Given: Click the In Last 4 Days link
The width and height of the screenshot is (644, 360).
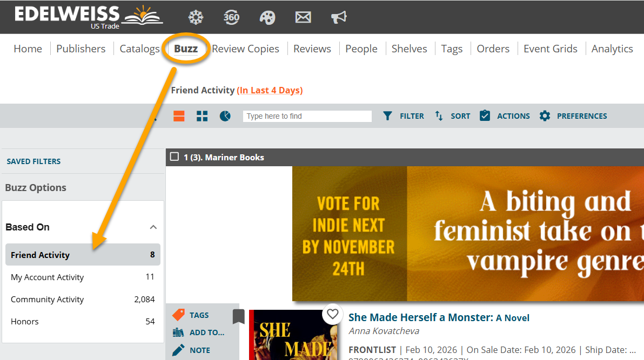Looking at the screenshot, I should [270, 90].
